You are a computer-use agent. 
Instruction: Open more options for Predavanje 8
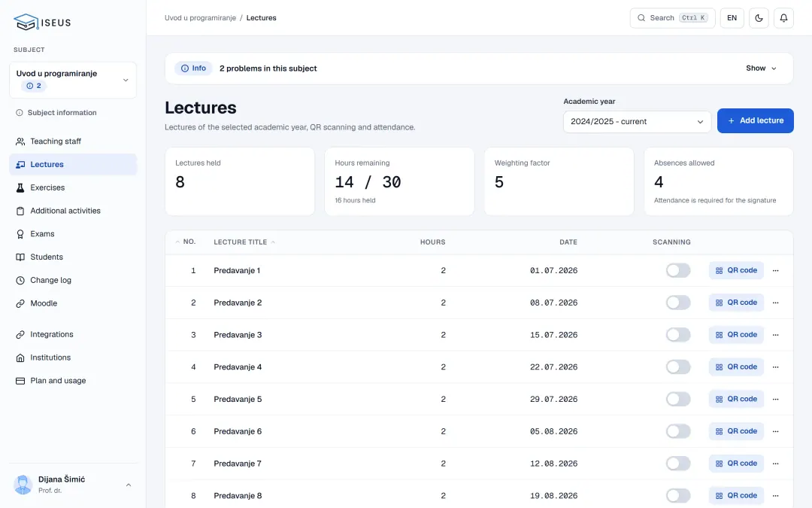[x=775, y=495]
